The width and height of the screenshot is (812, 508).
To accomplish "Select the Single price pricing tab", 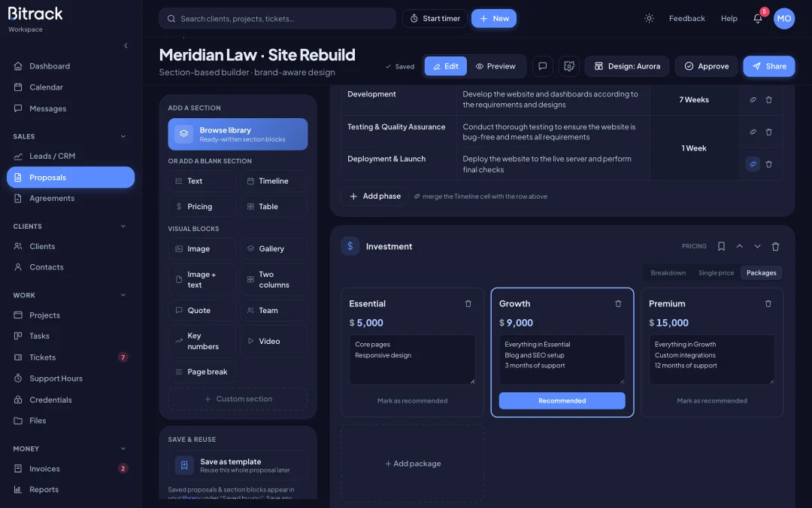I will [716, 272].
